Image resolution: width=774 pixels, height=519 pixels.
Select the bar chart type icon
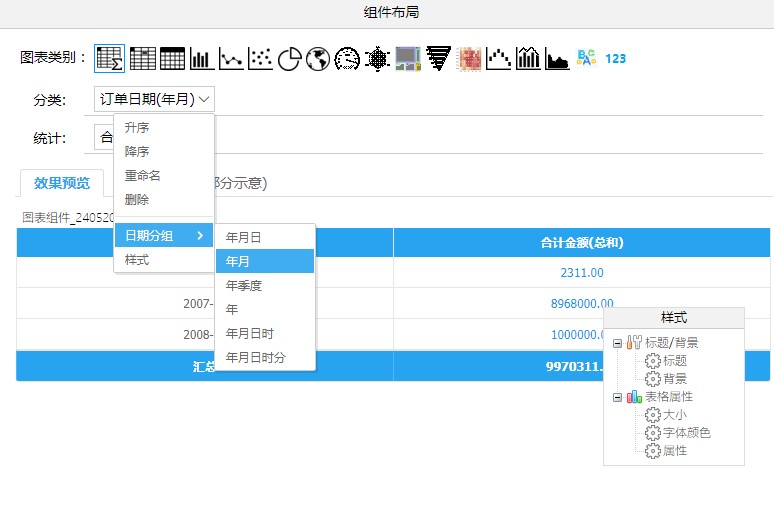202,59
